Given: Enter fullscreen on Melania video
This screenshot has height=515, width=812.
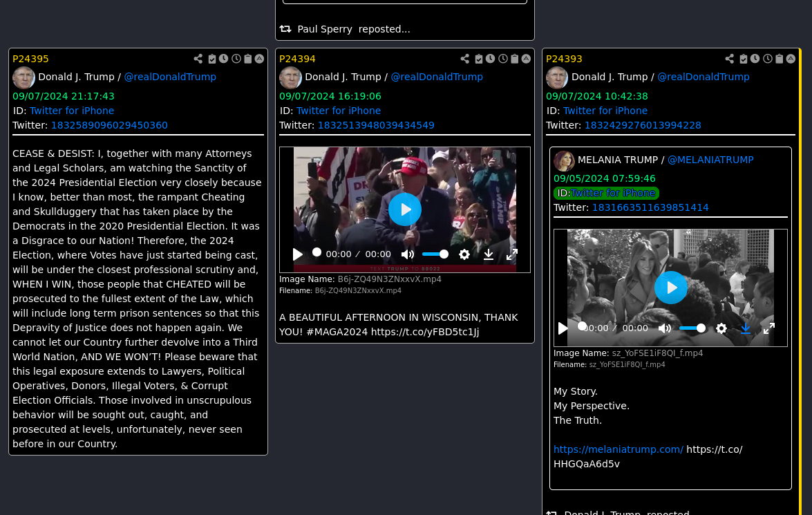Looking at the screenshot, I should pyautogui.click(x=769, y=328).
